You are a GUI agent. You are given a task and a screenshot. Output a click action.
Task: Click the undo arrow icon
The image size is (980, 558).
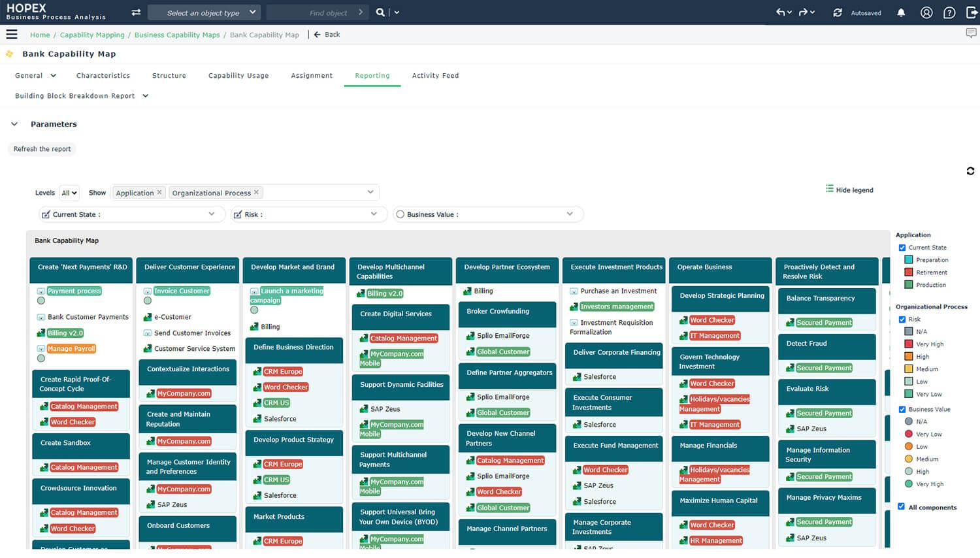(781, 12)
